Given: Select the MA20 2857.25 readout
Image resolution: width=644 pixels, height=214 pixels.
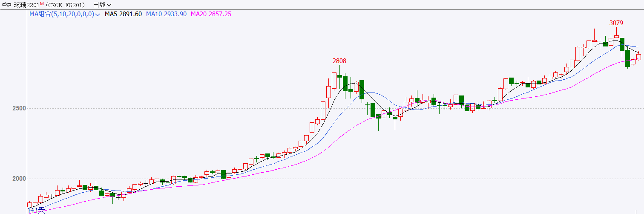Looking at the screenshot, I should pos(211,14).
